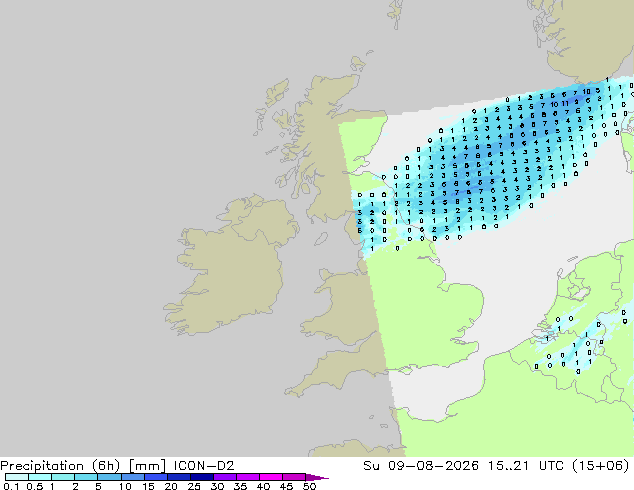Click the '(15+06)' forecast offset text
634x490 pixels.
(600, 466)
